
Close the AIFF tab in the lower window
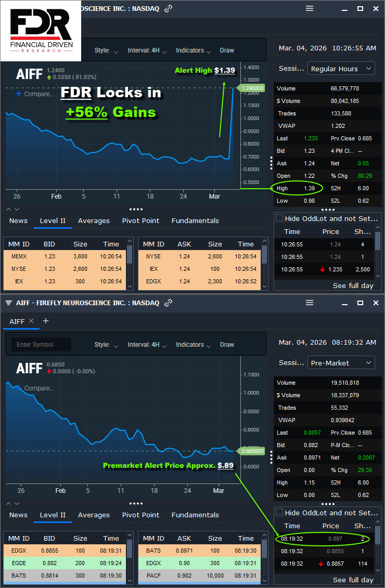tap(31, 321)
